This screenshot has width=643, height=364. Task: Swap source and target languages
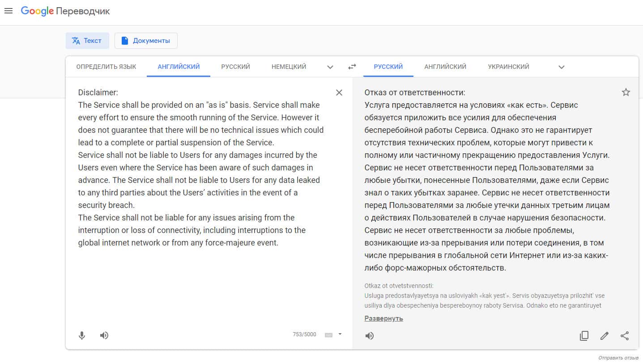(352, 67)
